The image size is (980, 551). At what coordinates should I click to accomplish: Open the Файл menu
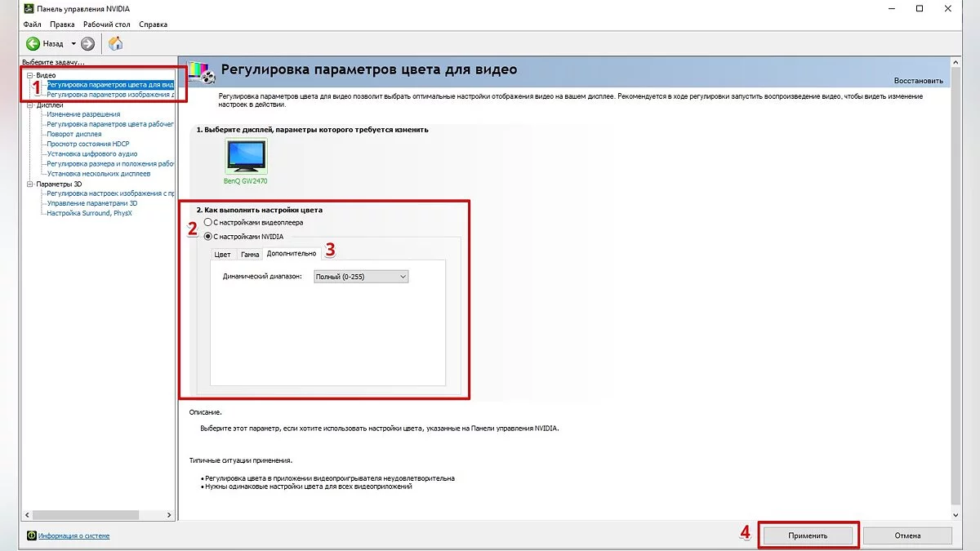(32, 24)
